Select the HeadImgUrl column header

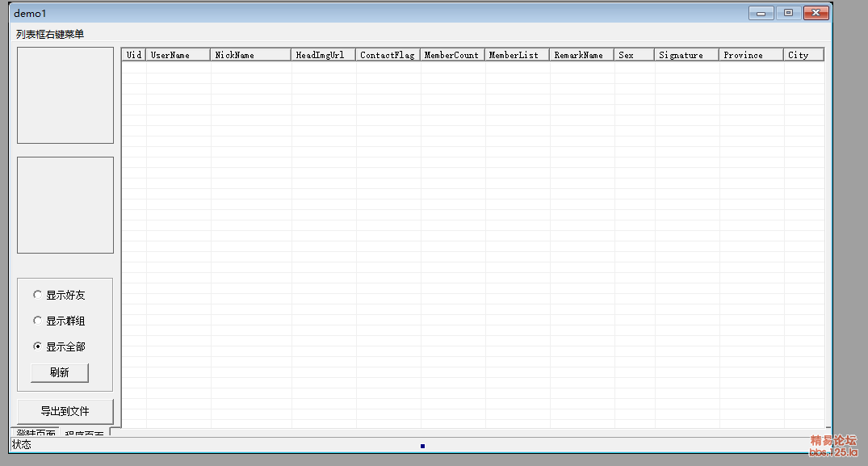tap(323, 55)
